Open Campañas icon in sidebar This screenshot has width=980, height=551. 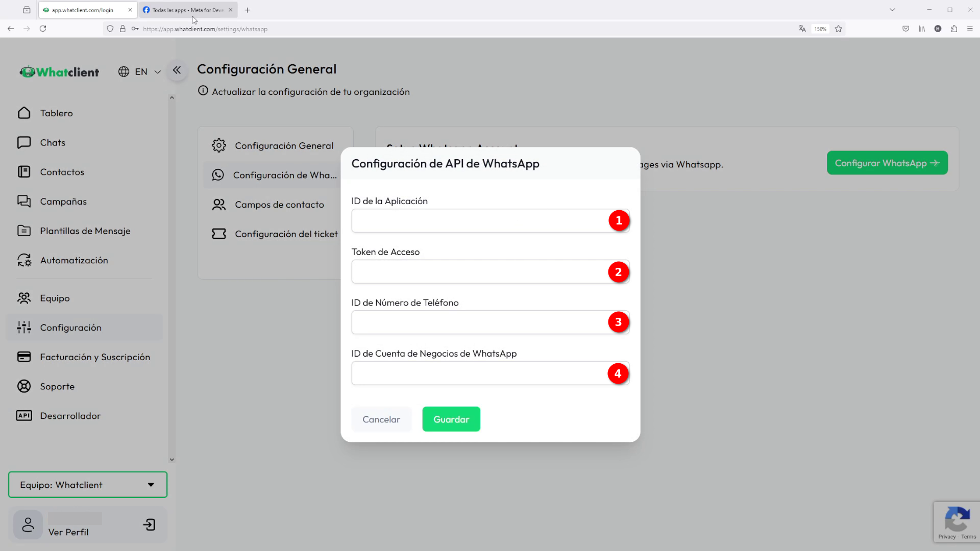[x=24, y=201]
